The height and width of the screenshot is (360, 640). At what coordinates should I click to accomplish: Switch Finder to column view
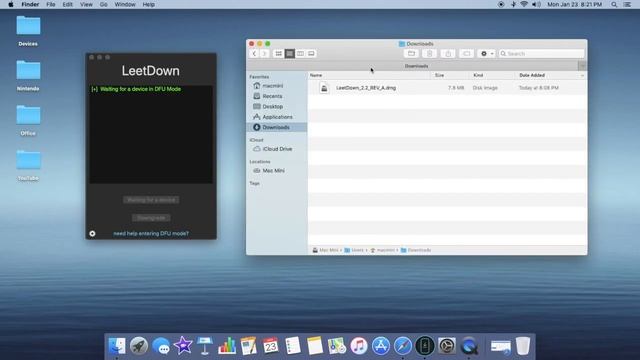click(x=300, y=53)
